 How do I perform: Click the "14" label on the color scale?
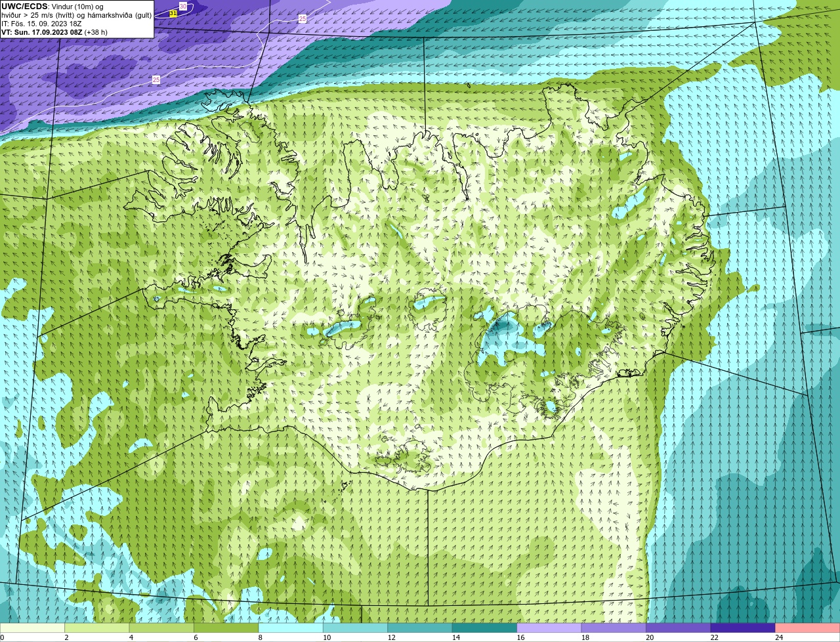click(x=456, y=637)
